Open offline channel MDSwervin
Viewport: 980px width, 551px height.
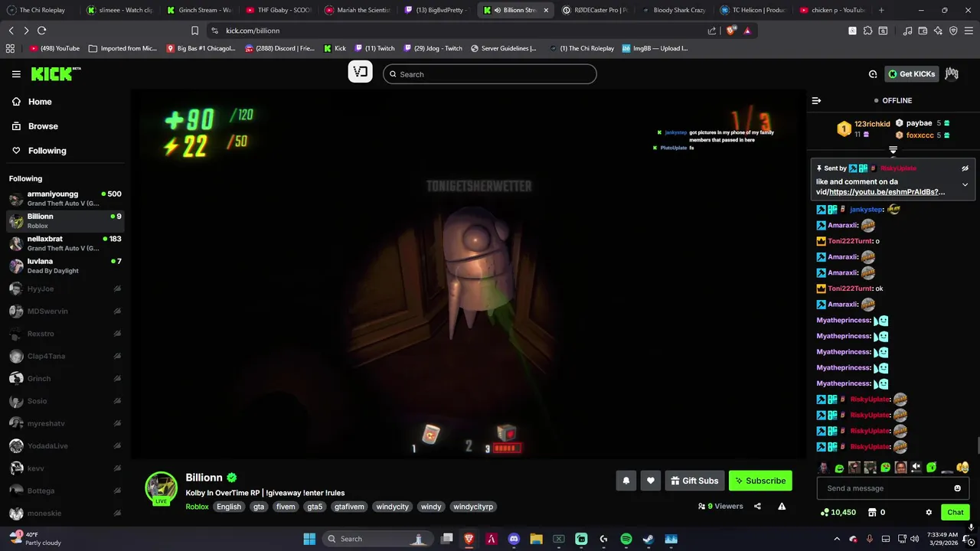click(x=64, y=311)
